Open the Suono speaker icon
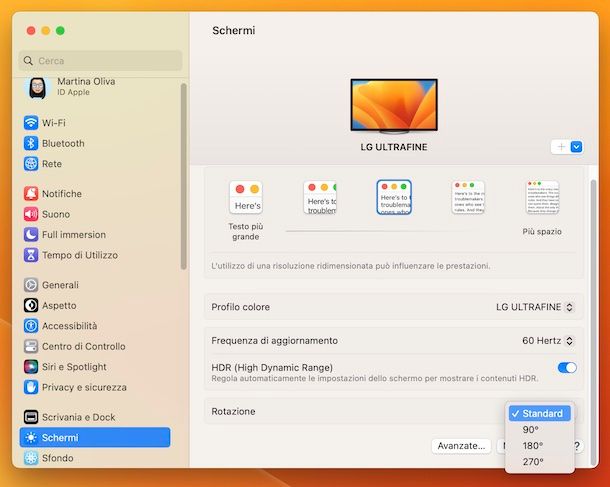 coord(31,214)
